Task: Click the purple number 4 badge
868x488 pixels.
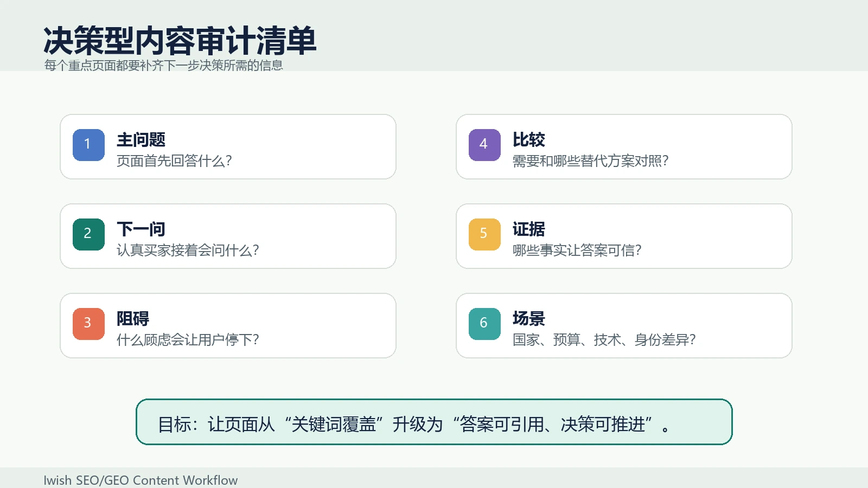Action: click(484, 145)
